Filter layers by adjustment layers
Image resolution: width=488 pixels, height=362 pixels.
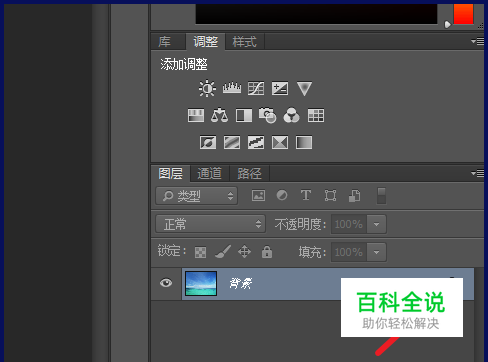coord(282,195)
